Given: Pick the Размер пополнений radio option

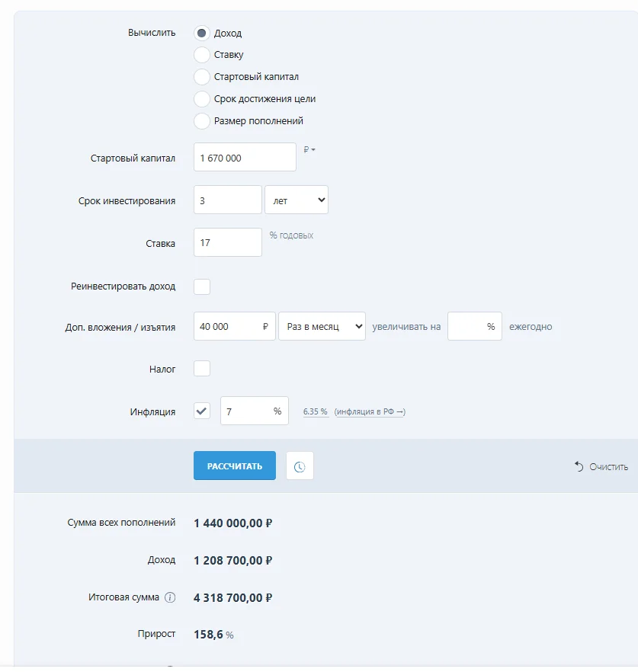Looking at the screenshot, I should [x=202, y=121].
